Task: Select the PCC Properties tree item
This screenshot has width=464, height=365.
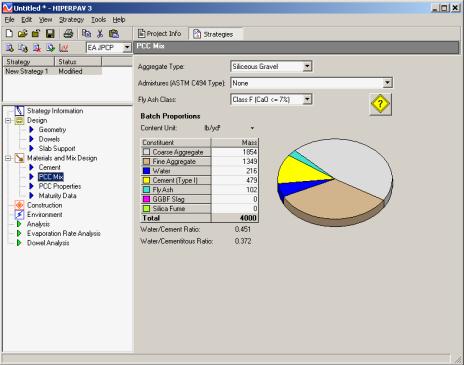Action: pyautogui.click(x=60, y=186)
